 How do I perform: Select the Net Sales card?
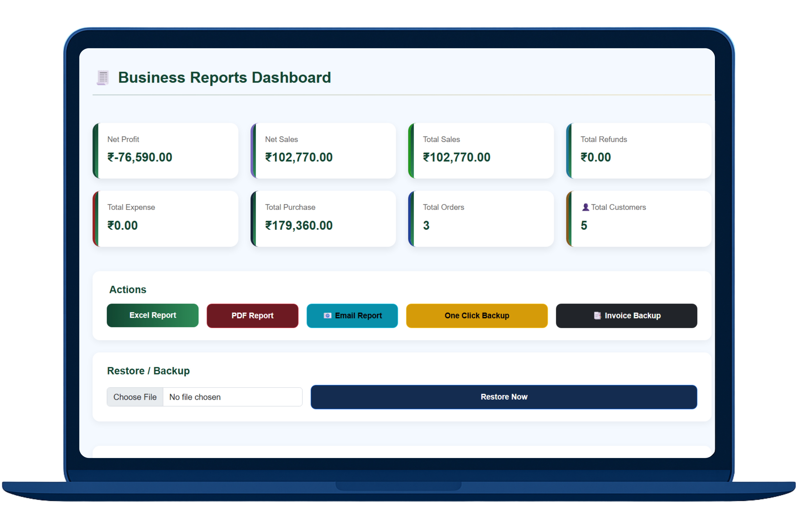click(x=323, y=151)
